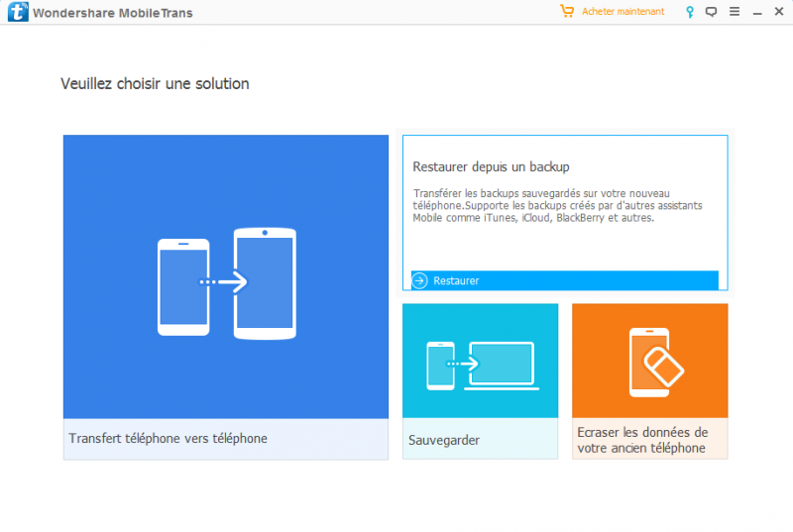Click the Wondershare MobileTrans title text
The height and width of the screenshot is (532, 793).
click(x=113, y=13)
